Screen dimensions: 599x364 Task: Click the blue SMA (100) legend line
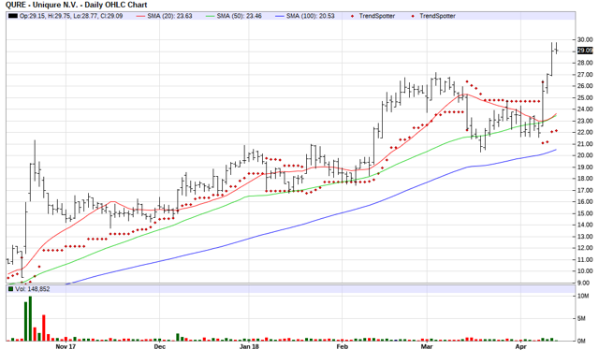[x=280, y=16]
